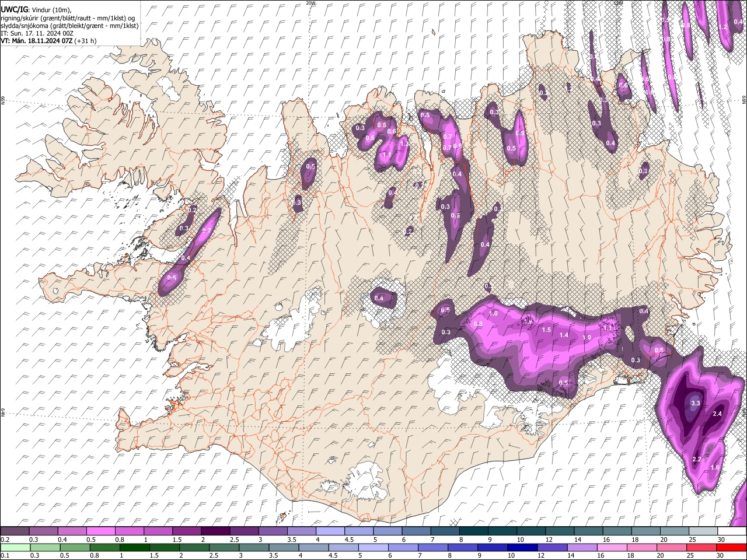Click the '4.5' label in bottom legend row

(x=333, y=556)
